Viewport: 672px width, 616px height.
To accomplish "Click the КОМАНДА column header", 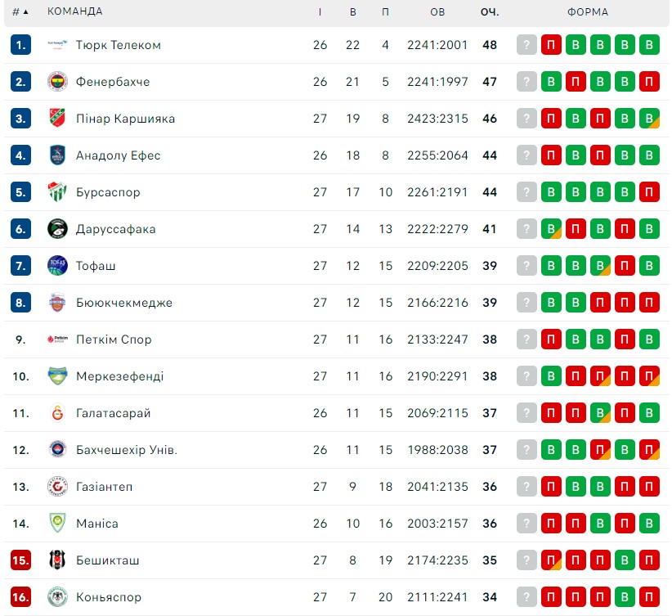I will pos(75,11).
